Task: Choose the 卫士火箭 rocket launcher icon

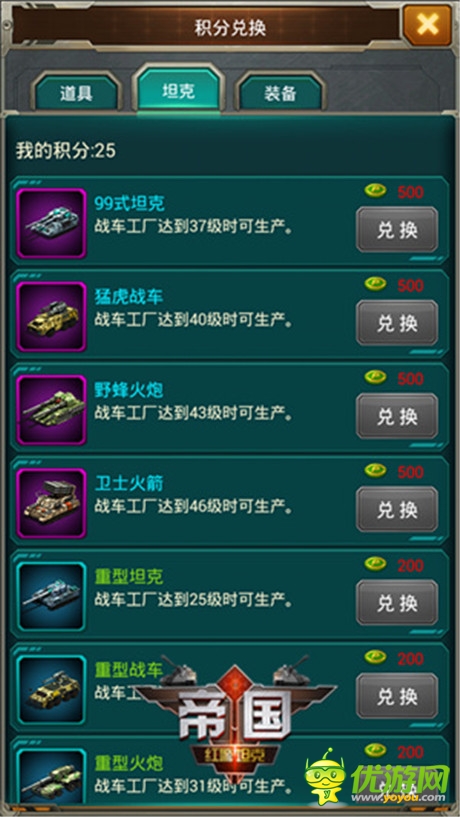Action: pyautogui.click(x=51, y=503)
